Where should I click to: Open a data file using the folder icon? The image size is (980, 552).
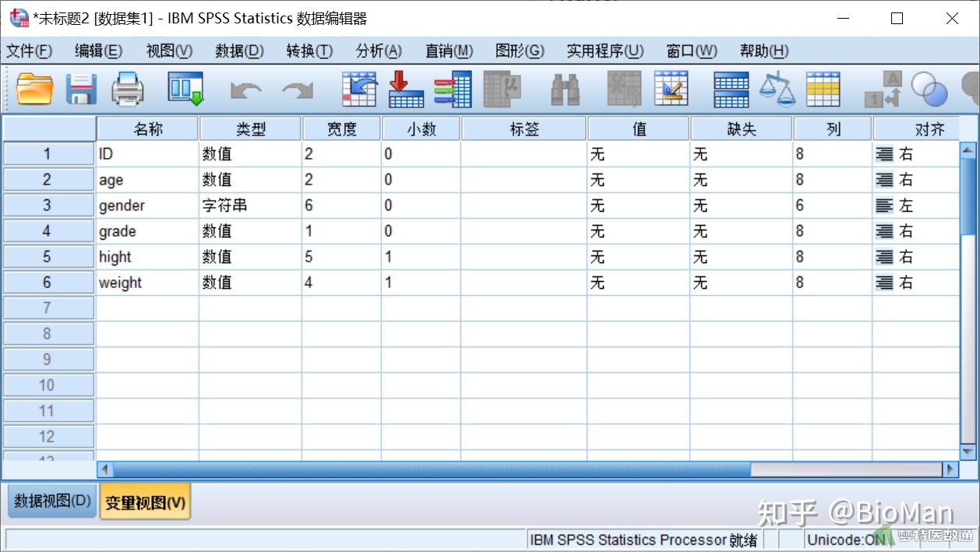[x=33, y=88]
